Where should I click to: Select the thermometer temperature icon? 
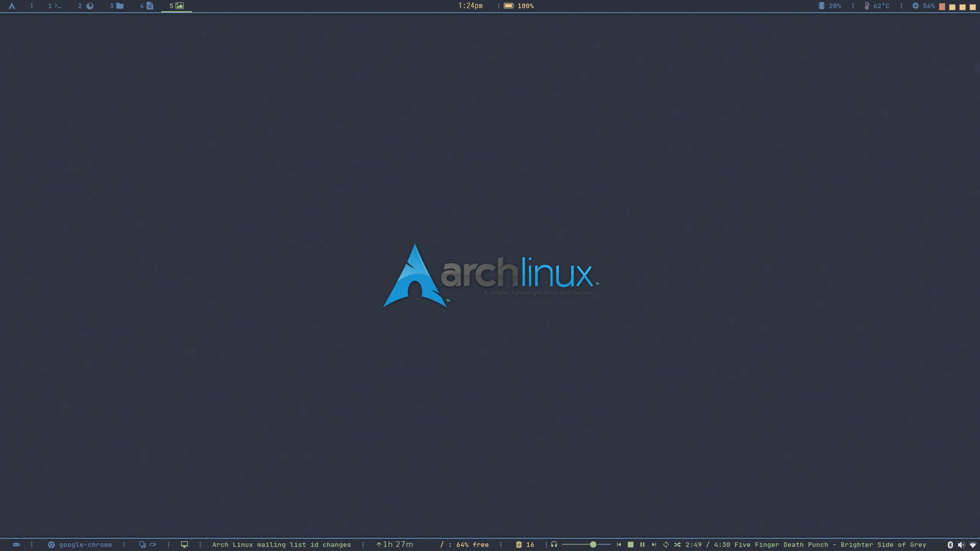tap(866, 6)
